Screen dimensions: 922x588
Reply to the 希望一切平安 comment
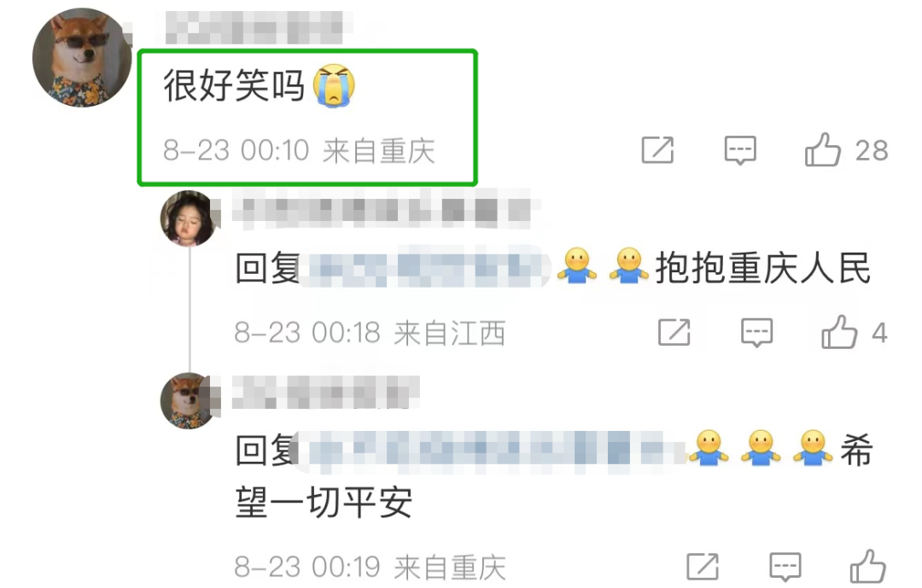click(785, 568)
